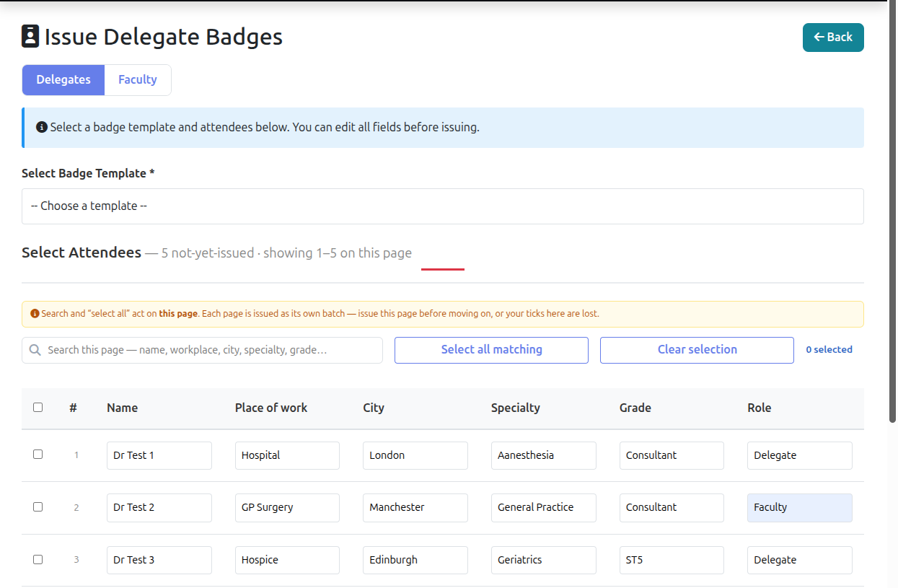
Task: Click the Grade column header
Action: [x=635, y=408]
